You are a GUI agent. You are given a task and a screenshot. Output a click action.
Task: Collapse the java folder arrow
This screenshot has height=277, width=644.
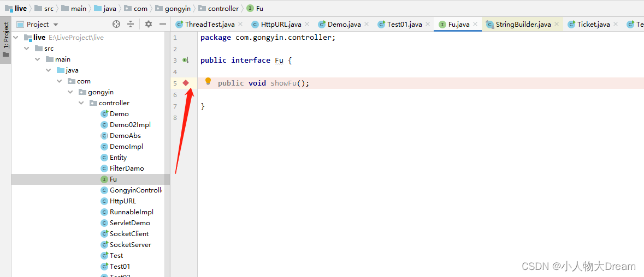click(49, 70)
